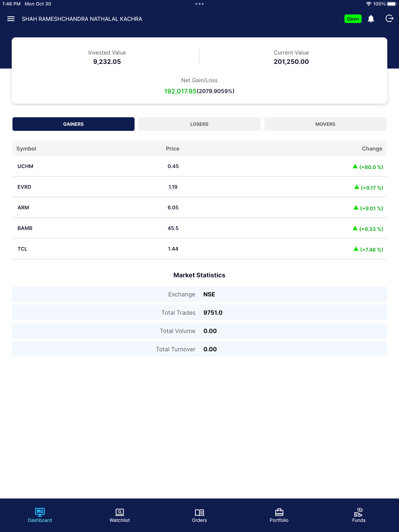Click the logout icon in top right
Viewport: 399px width, 532px height.
(x=389, y=19)
